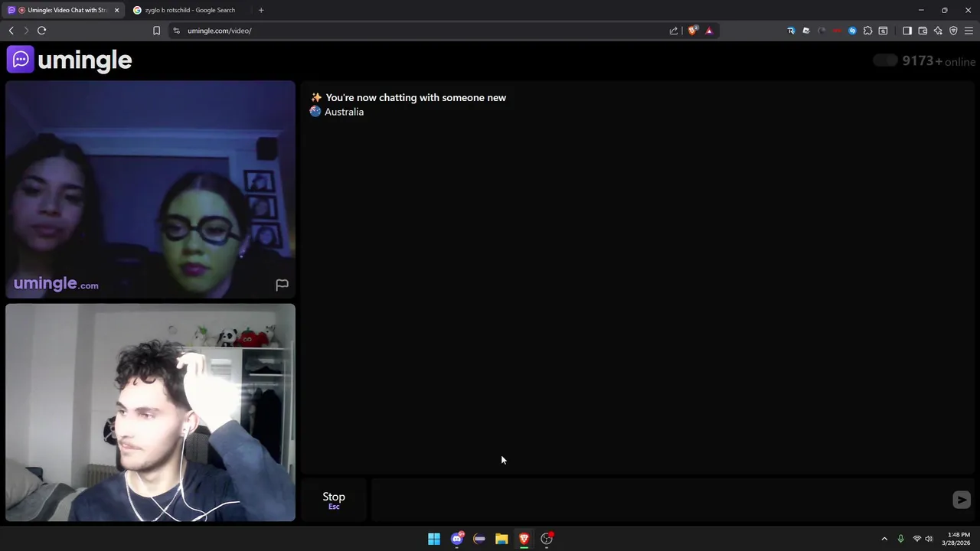
Task: Open Leo AI sparkle icon
Action: 938,31
